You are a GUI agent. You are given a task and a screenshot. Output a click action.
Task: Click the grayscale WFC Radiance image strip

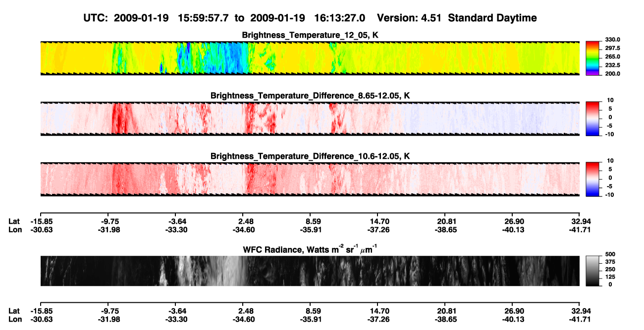tap(310, 271)
